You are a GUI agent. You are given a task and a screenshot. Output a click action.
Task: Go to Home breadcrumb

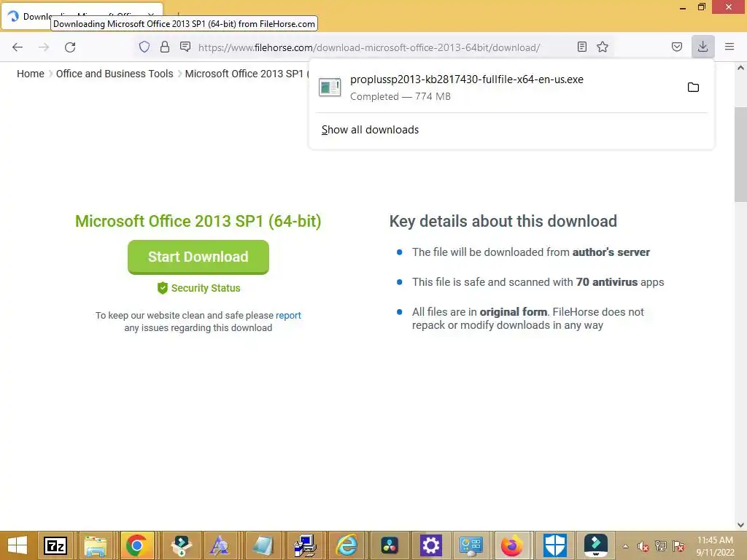[31, 74]
